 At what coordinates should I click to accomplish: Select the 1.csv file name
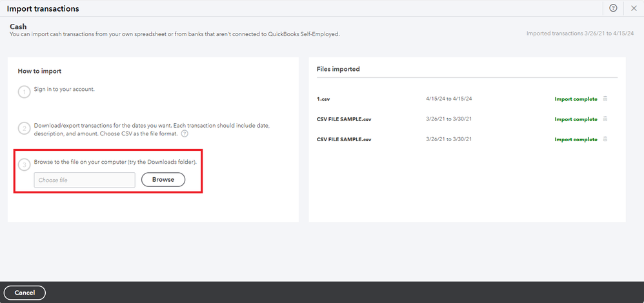(x=323, y=99)
